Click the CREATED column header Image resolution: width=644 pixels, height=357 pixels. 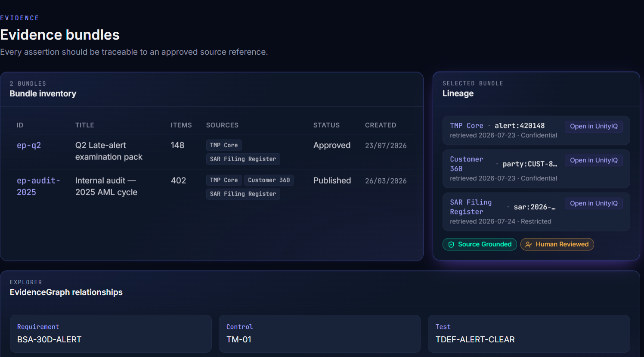pos(381,125)
